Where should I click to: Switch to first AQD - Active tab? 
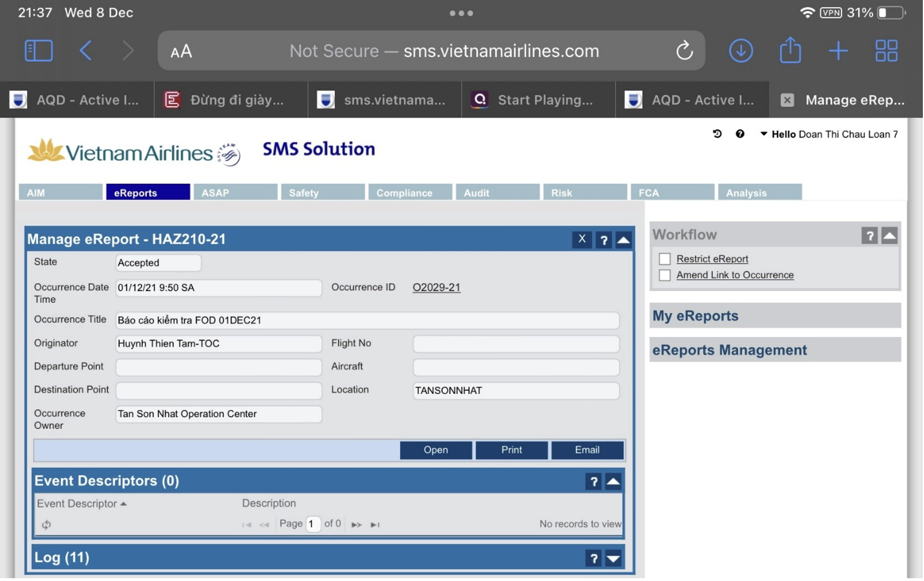coord(77,100)
